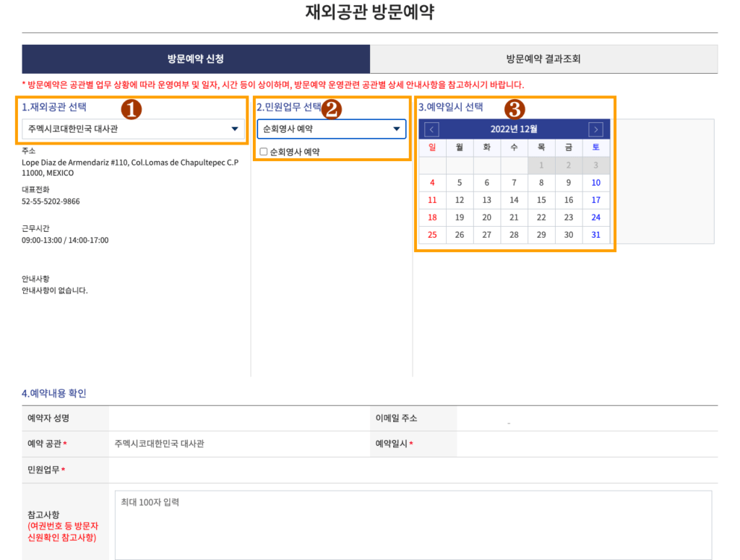The width and height of the screenshot is (740, 560).
Task: Click the 이메일 주소 label
Action: tap(396, 418)
